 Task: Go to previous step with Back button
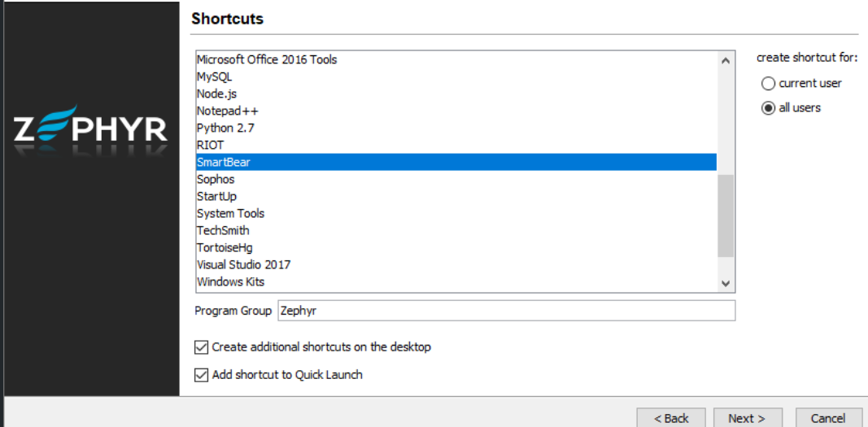[x=671, y=418]
